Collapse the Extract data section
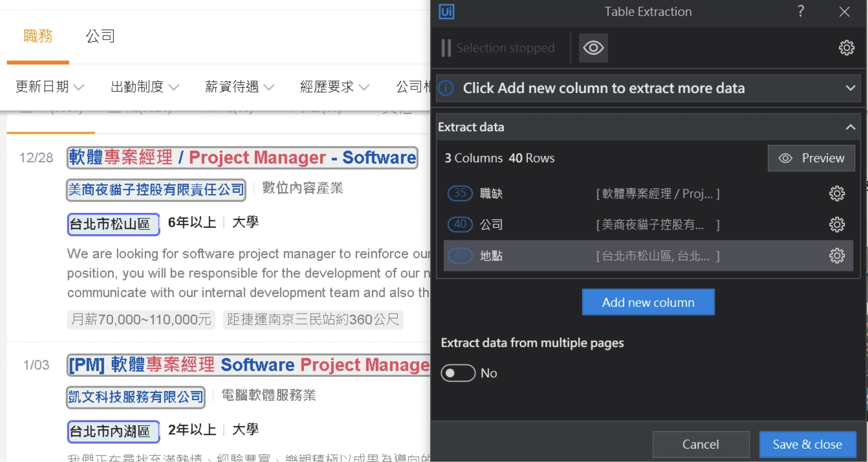This screenshot has height=462, width=868. click(x=850, y=127)
